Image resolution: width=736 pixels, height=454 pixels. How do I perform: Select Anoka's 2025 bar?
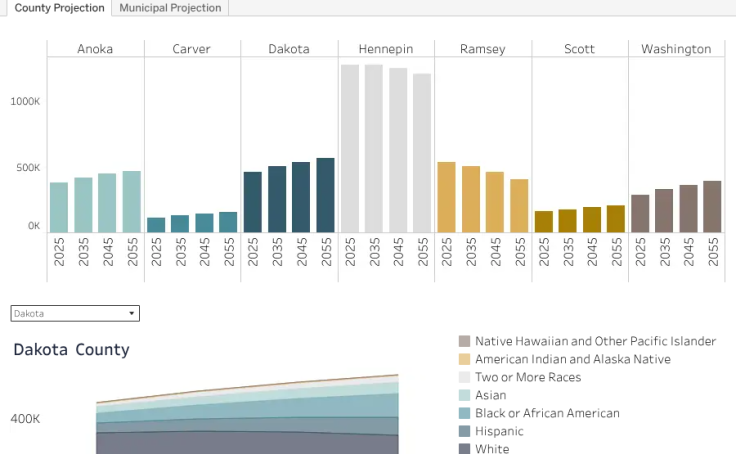59,207
